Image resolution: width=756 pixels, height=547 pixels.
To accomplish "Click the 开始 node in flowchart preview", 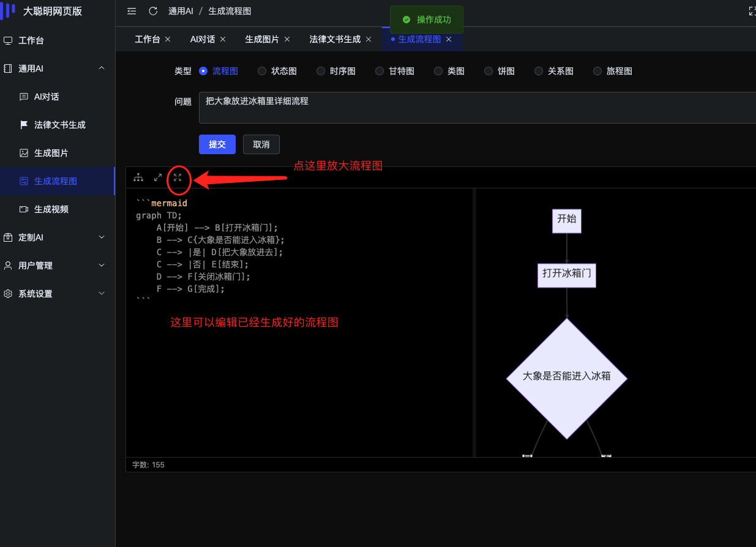I will [567, 220].
